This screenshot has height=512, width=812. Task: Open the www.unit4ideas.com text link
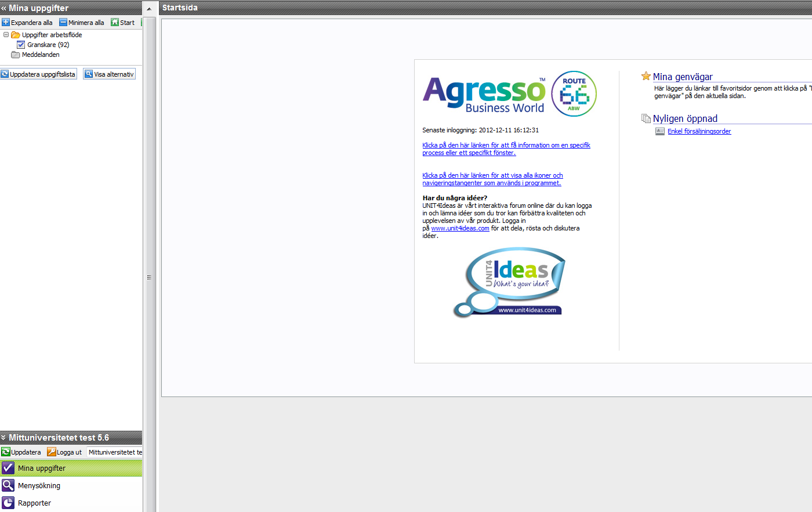click(x=460, y=228)
